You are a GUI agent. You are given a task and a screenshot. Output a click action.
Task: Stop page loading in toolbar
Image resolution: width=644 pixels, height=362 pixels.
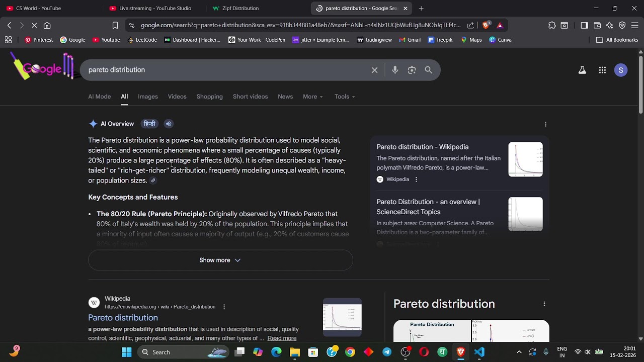[33, 25]
